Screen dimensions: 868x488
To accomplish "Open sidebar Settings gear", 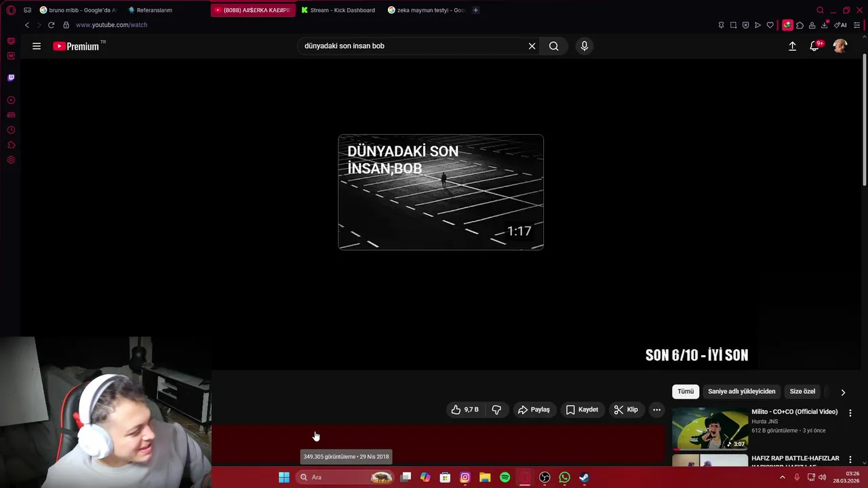I will point(11,160).
